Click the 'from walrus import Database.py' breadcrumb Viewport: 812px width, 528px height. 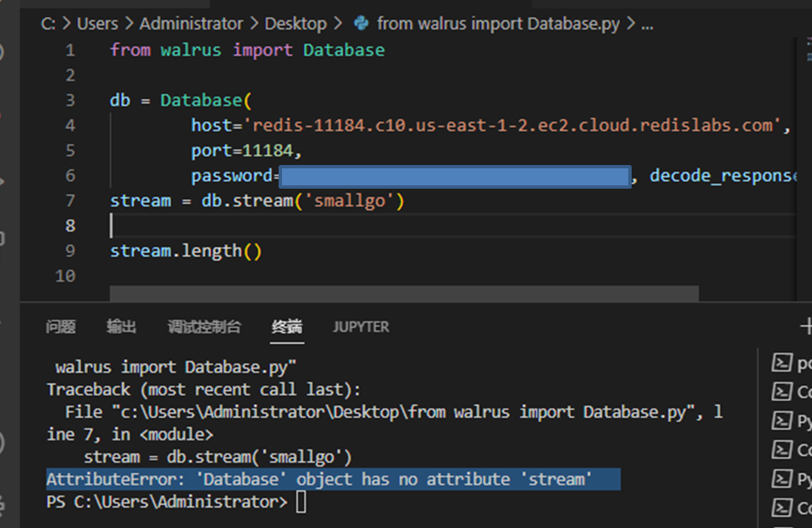(498, 24)
